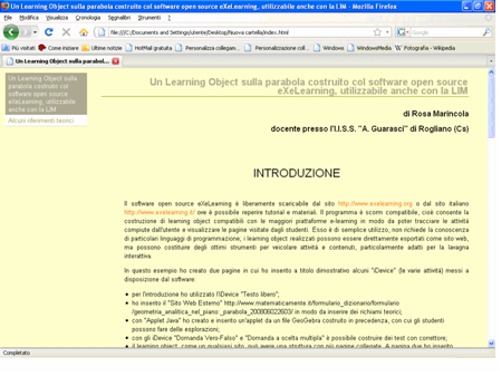The image size is (500, 374).
Task: Close the tab with the red X
Action: (116, 61)
